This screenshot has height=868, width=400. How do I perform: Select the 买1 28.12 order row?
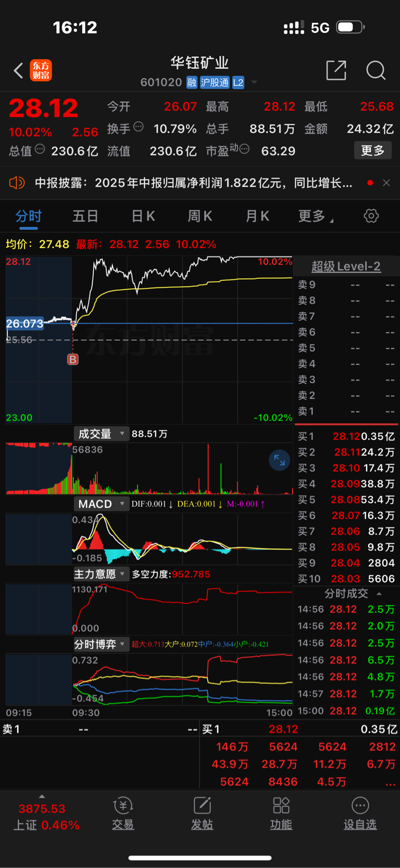pyautogui.click(x=346, y=436)
